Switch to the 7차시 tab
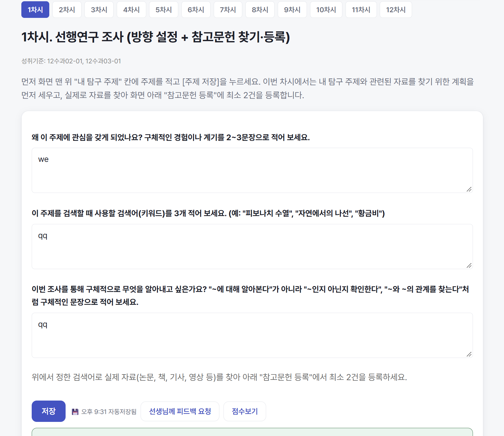 (x=228, y=10)
